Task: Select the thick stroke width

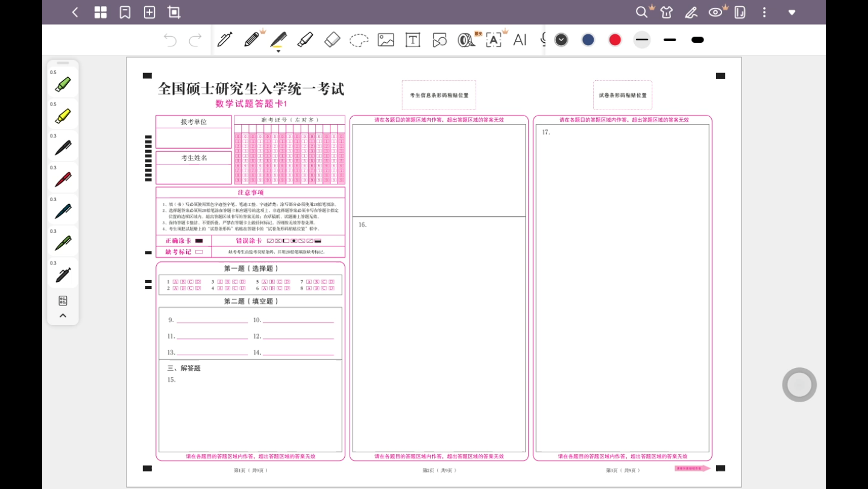Action: coord(697,40)
